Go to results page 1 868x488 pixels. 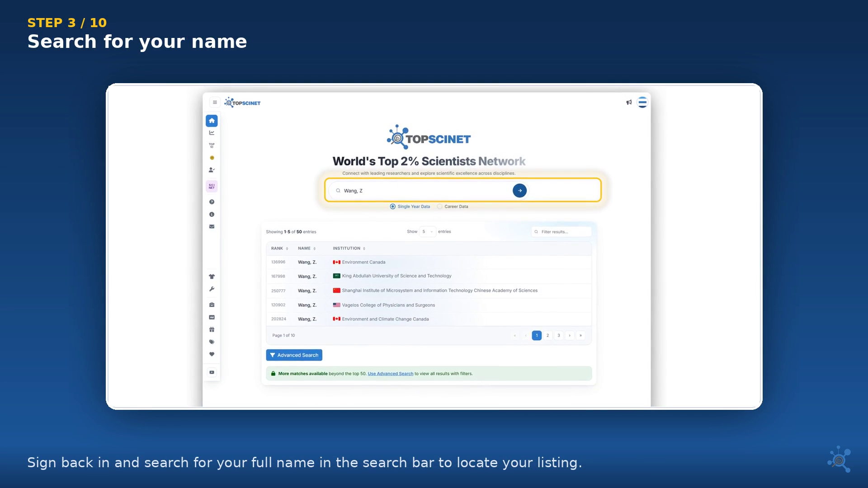pos(537,335)
